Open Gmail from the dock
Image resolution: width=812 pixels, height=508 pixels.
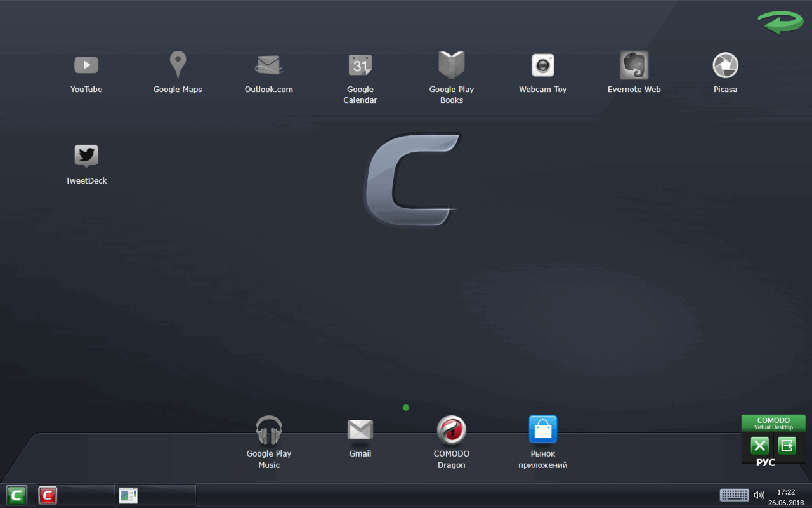360,430
